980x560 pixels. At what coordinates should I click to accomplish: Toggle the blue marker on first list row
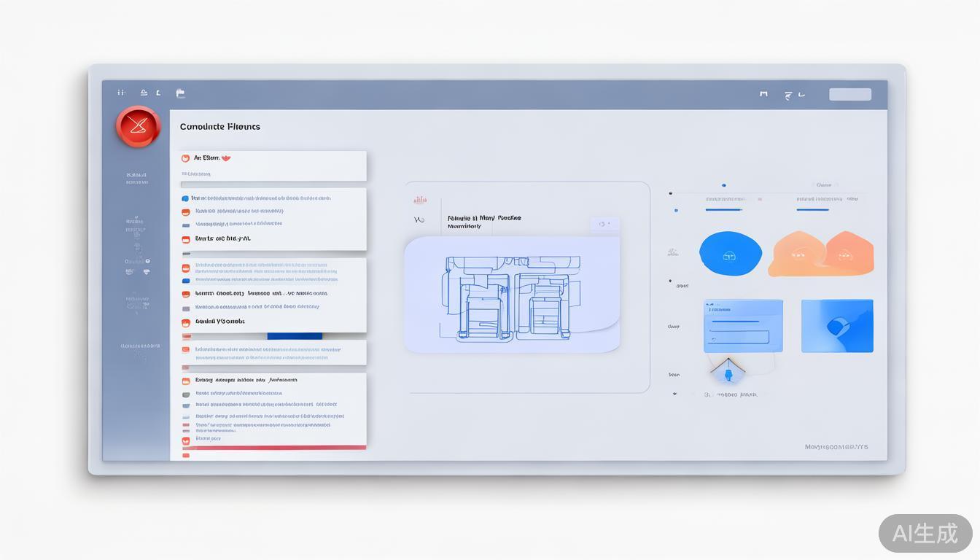click(x=185, y=198)
